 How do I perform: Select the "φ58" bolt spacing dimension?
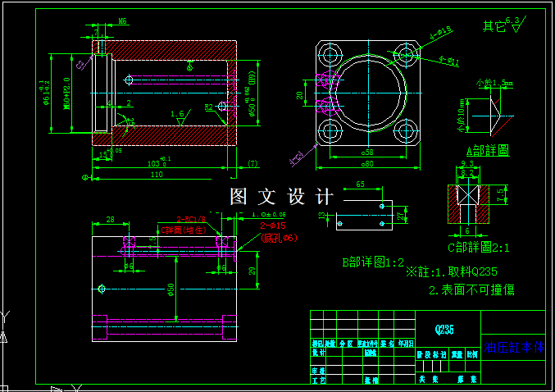[367, 153]
